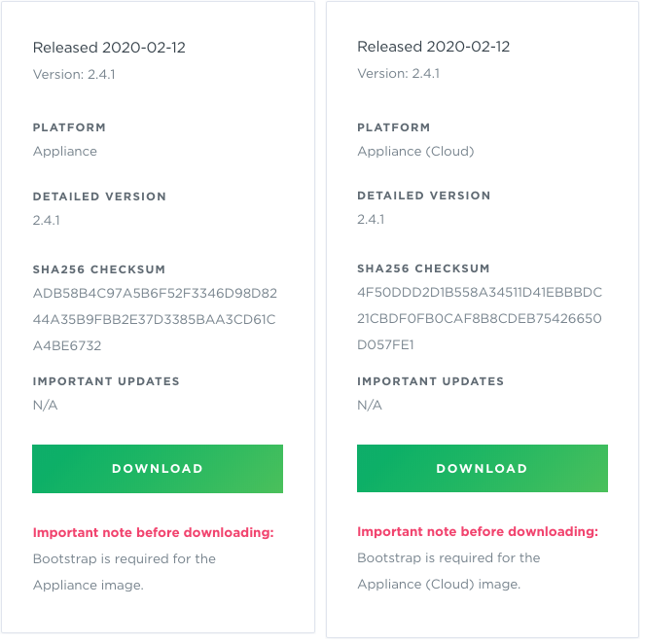Click the pink 'Important note before downloading' on the Appliance card

[x=154, y=532]
